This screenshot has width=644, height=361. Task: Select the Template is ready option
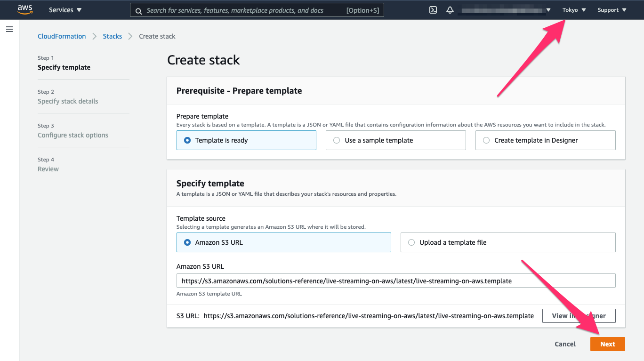coord(246,140)
